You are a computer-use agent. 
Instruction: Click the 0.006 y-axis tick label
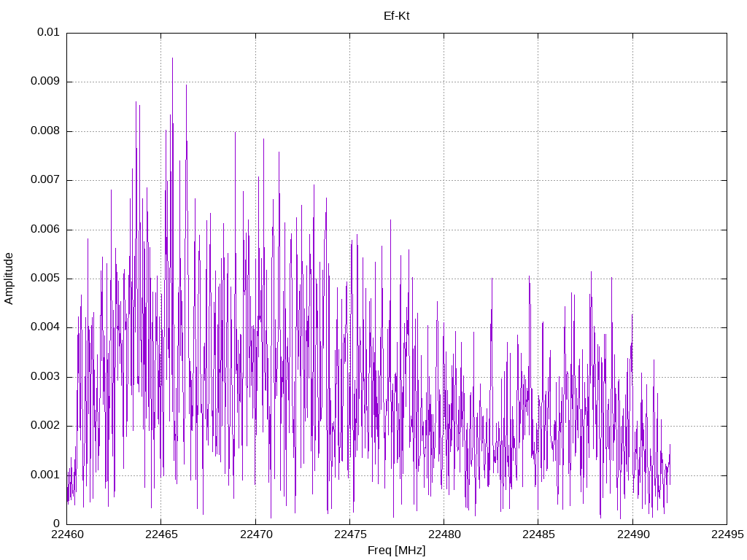pyautogui.click(x=45, y=229)
